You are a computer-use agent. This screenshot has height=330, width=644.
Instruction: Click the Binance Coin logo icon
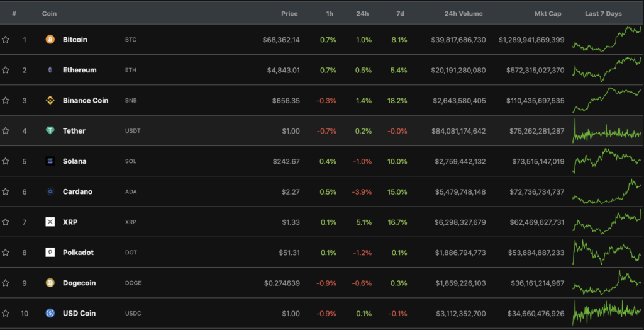pyautogui.click(x=50, y=100)
